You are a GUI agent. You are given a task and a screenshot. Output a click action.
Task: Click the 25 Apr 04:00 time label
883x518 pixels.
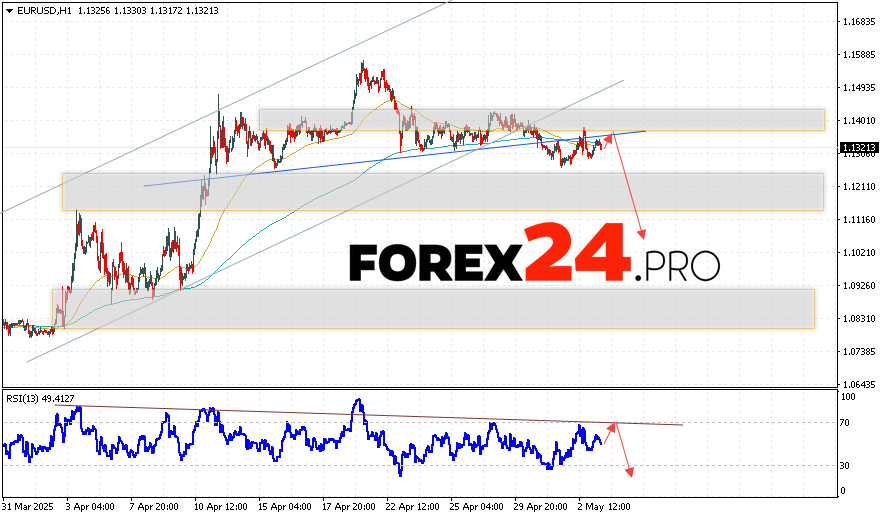coord(478,507)
